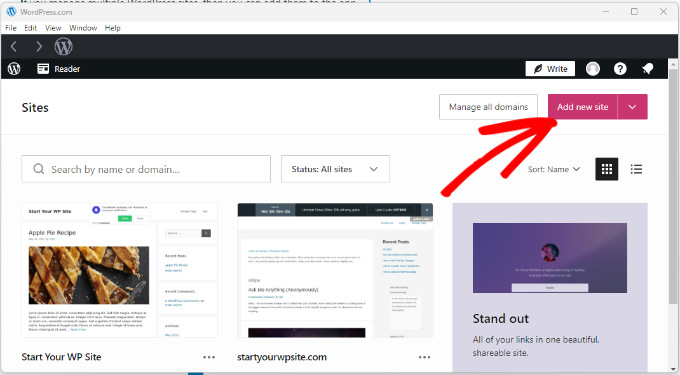Open the user profile avatar

pos(593,68)
